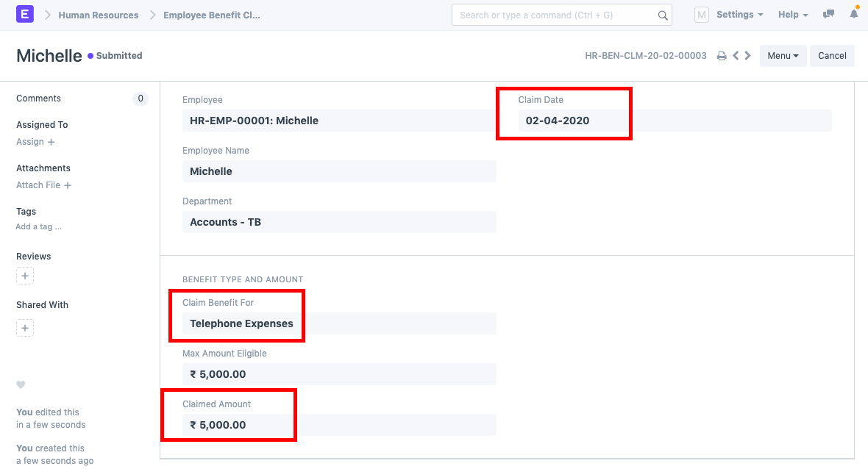Click the print icon
This screenshot has width=868, height=469.
point(722,56)
